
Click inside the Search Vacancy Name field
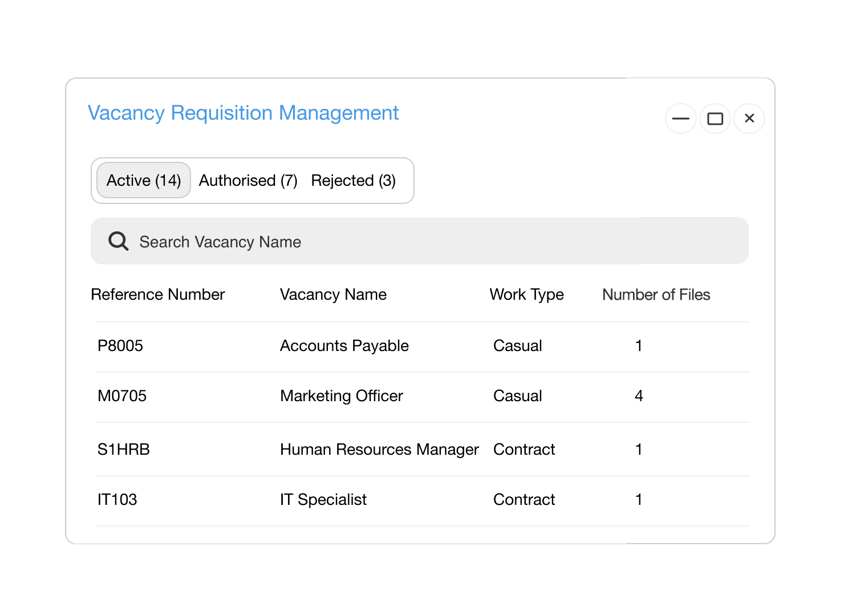342,241
